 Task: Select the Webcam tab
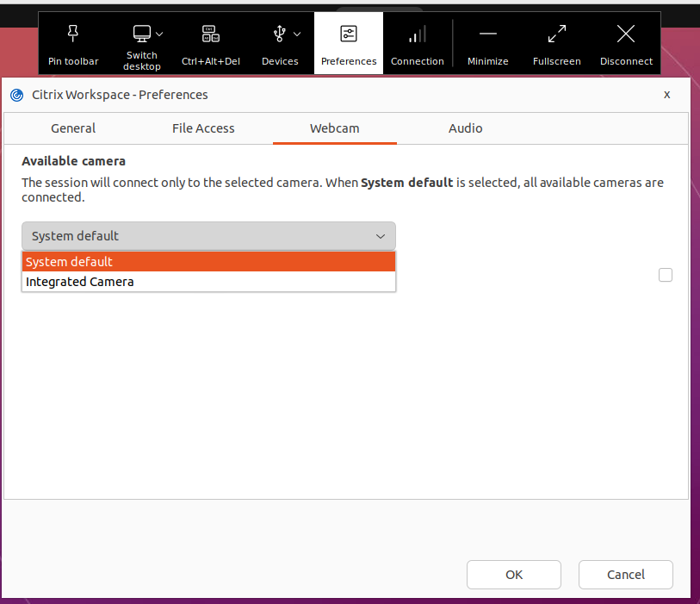(335, 128)
